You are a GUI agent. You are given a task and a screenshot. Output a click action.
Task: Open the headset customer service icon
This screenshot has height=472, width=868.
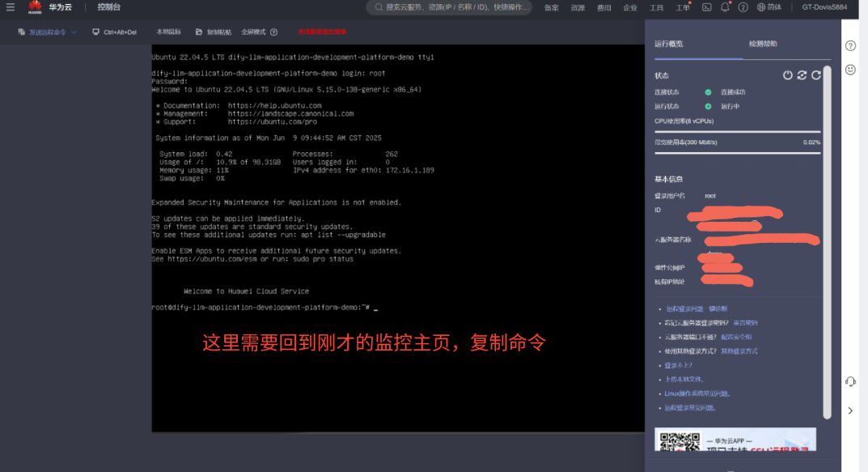click(x=850, y=381)
